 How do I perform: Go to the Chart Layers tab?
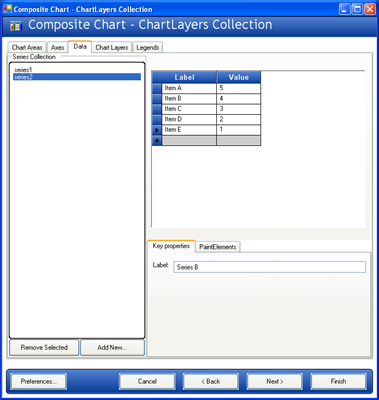click(x=112, y=47)
